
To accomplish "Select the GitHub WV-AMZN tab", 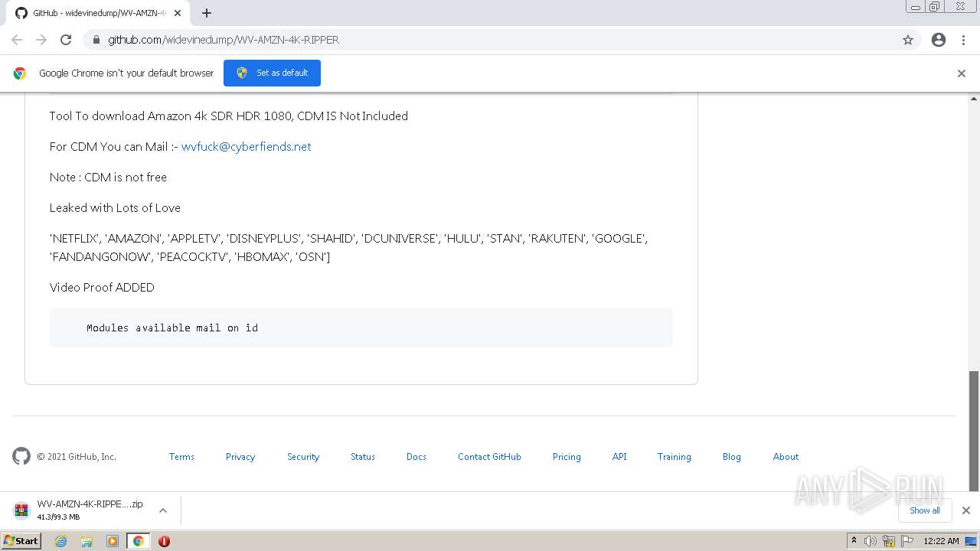I will [98, 13].
